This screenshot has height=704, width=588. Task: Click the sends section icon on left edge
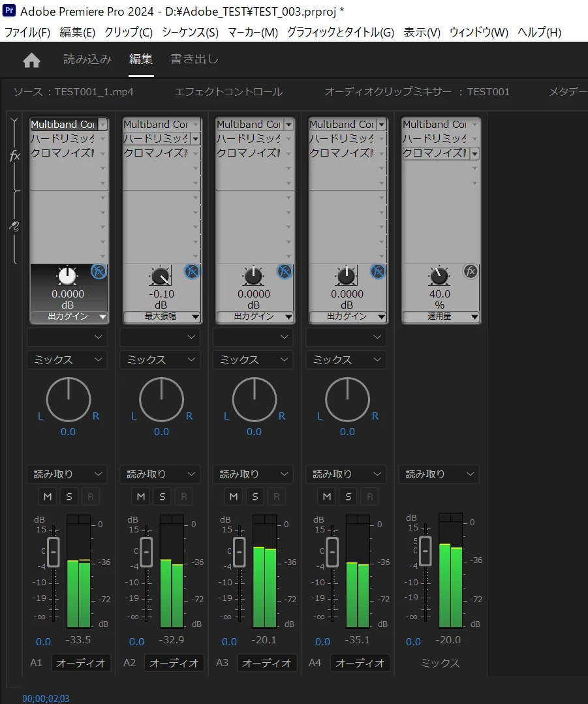(15, 226)
